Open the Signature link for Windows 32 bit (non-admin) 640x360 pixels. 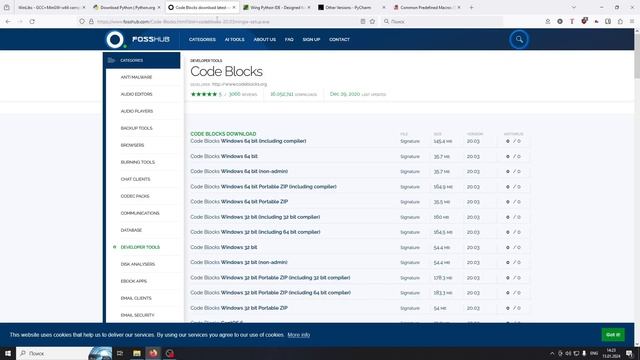coord(410,263)
